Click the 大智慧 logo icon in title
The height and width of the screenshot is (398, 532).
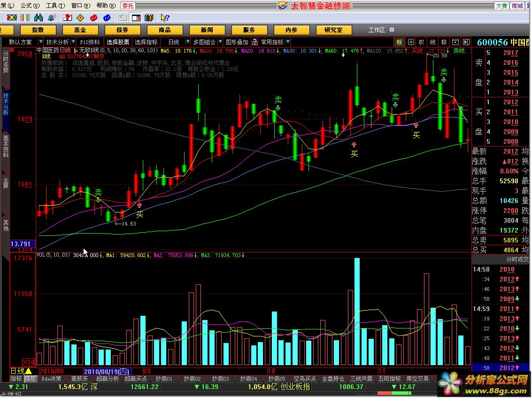[283, 6]
